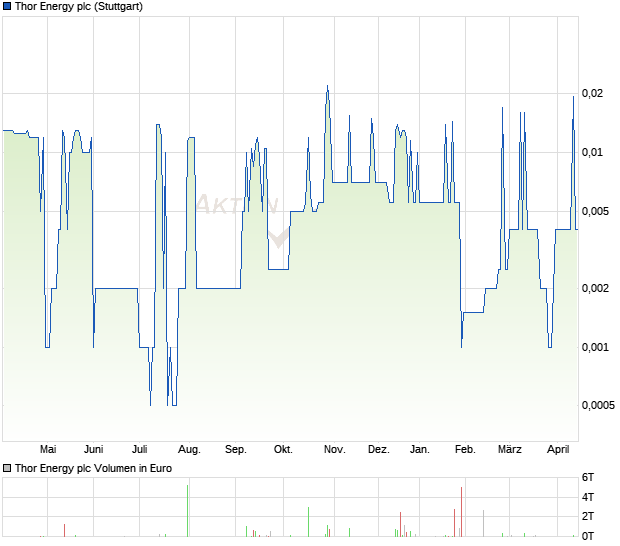Click the tall green August volume bar

point(187,511)
